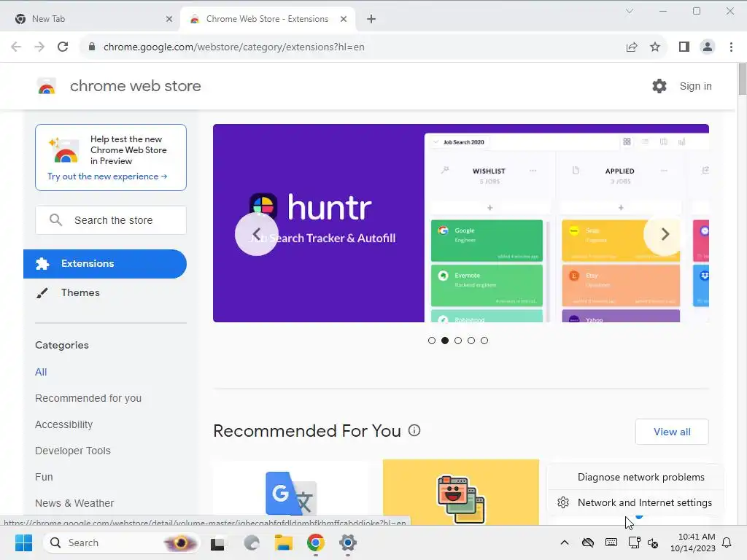The image size is (747, 560).
Task: Click Windows taskbar Search box
Action: pos(121,542)
